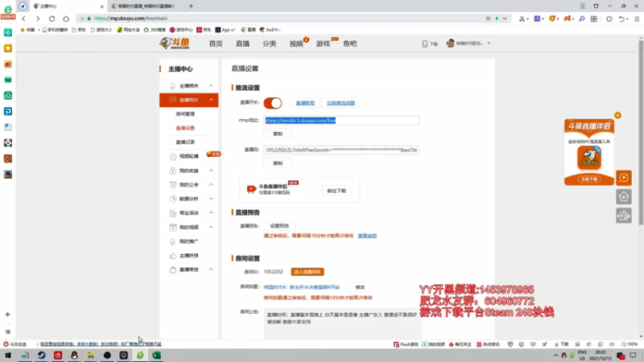Click the browser undo-close arrow icon
This screenshot has width=644, height=362.
pyautogui.click(x=621, y=19)
